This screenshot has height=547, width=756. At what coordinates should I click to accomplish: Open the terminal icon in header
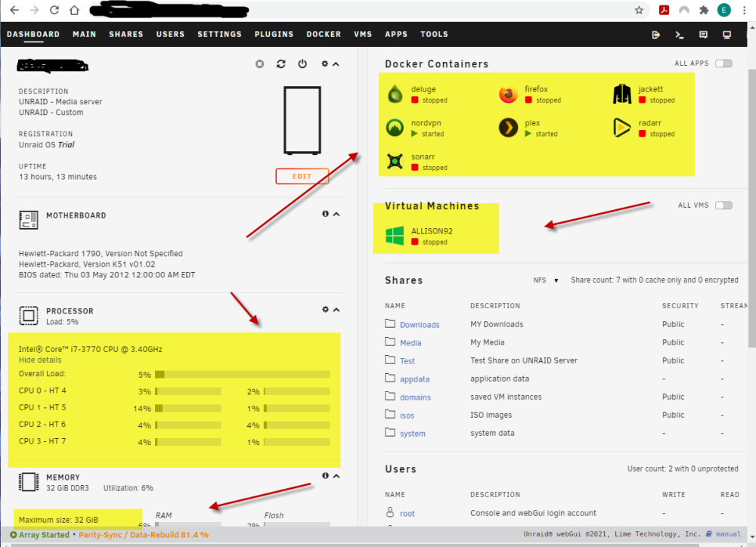pyautogui.click(x=680, y=35)
